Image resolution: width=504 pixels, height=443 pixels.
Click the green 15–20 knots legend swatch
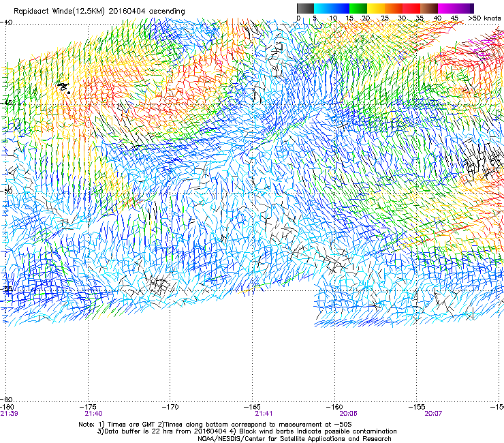pos(358,8)
